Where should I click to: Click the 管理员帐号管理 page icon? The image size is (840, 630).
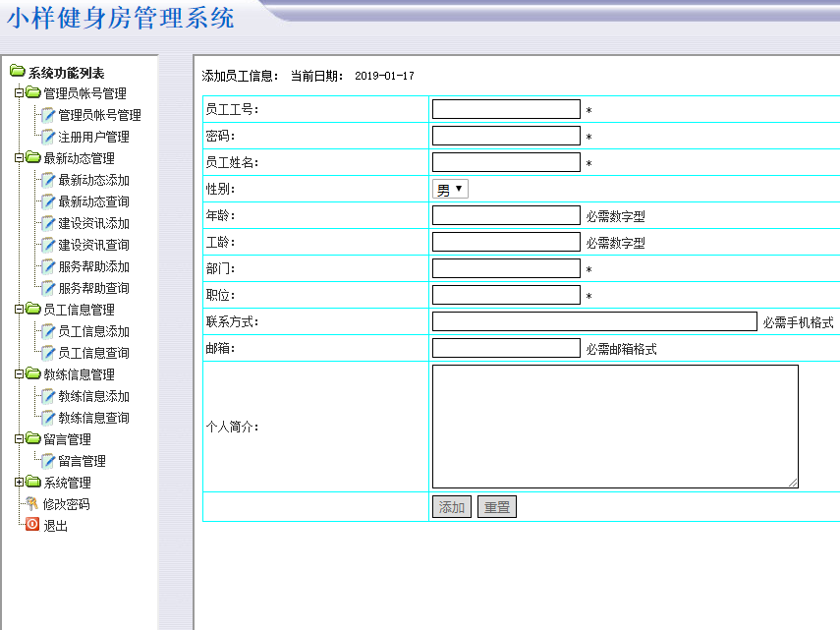(x=47, y=115)
